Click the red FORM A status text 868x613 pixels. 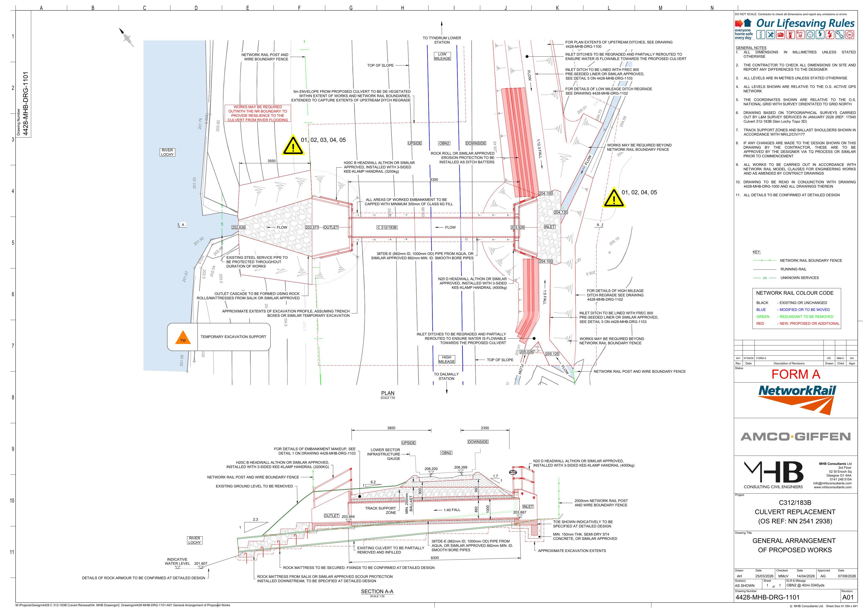pos(796,374)
